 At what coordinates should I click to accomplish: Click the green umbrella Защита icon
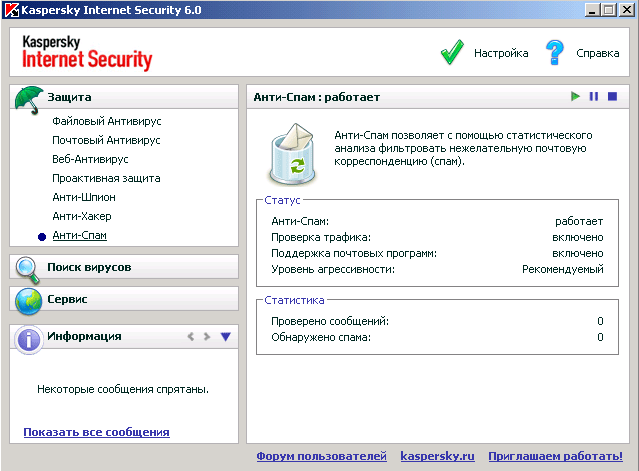(x=28, y=97)
